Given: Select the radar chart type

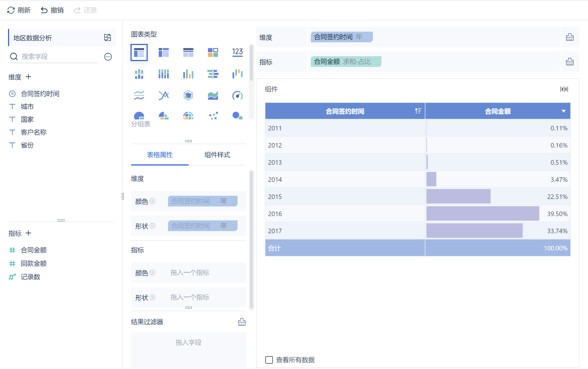Looking at the screenshot, I should tap(188, 95).
